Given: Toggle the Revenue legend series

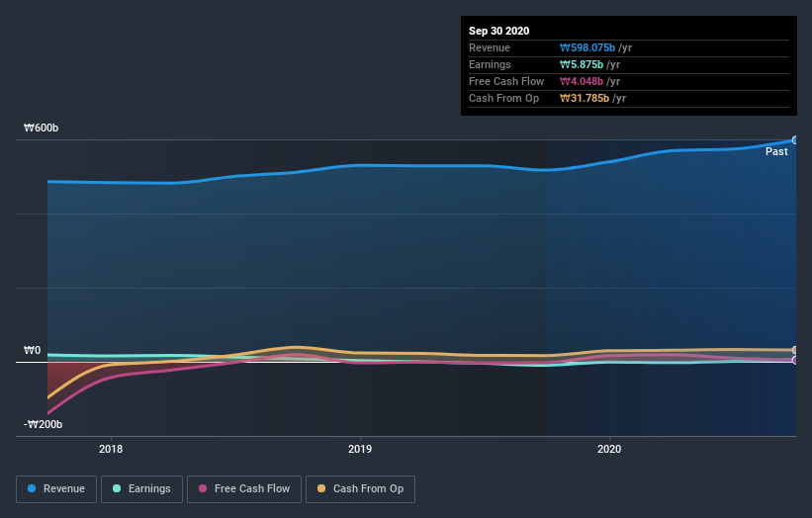Looking at the screenshot, I should 56,489.
